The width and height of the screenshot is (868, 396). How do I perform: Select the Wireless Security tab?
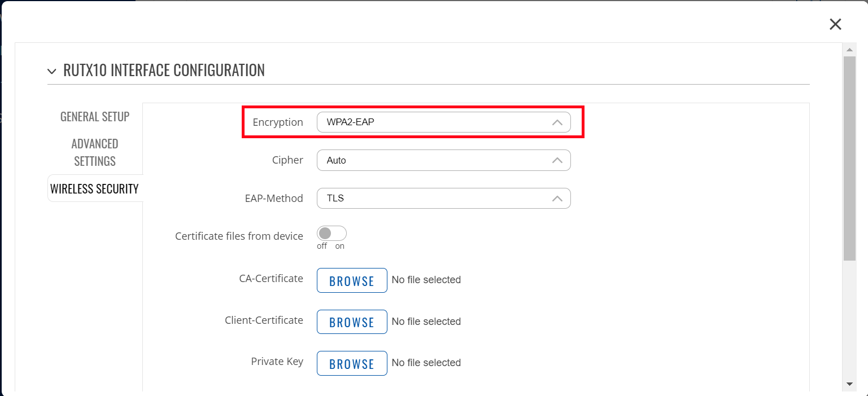[x=94, y=189]
